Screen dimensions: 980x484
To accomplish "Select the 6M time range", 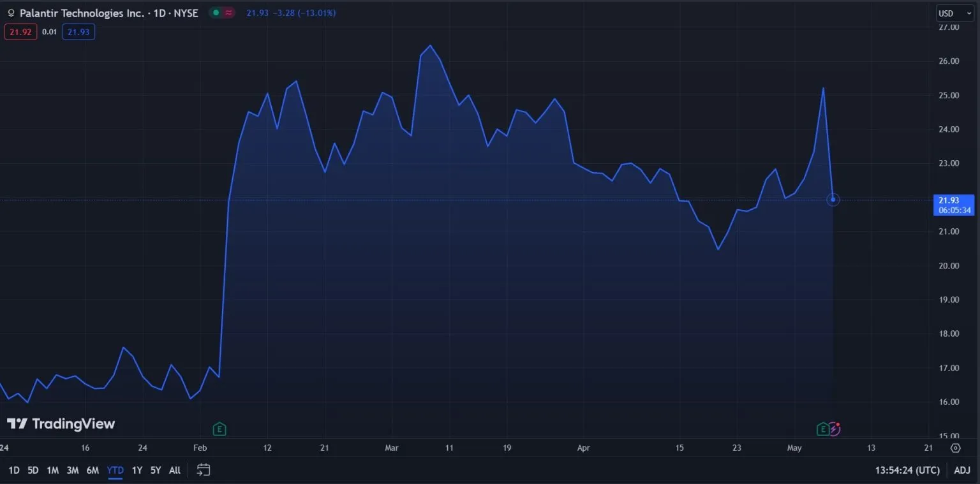I will [93, 471].
